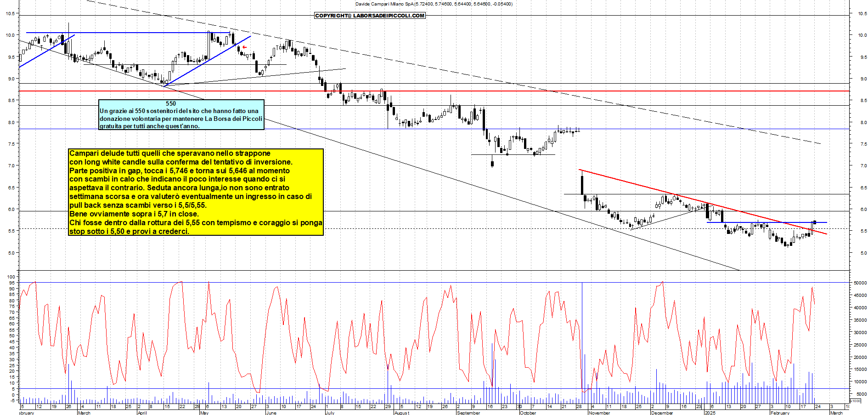Click the 'July' month label on the date axis
The width and height of the screenshot is (868, 415).
330,413
